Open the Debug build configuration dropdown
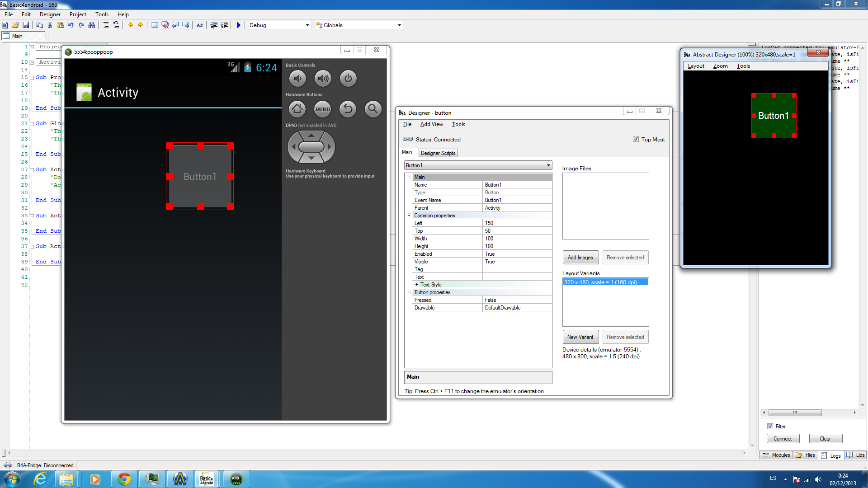 [x=307, y=25]
